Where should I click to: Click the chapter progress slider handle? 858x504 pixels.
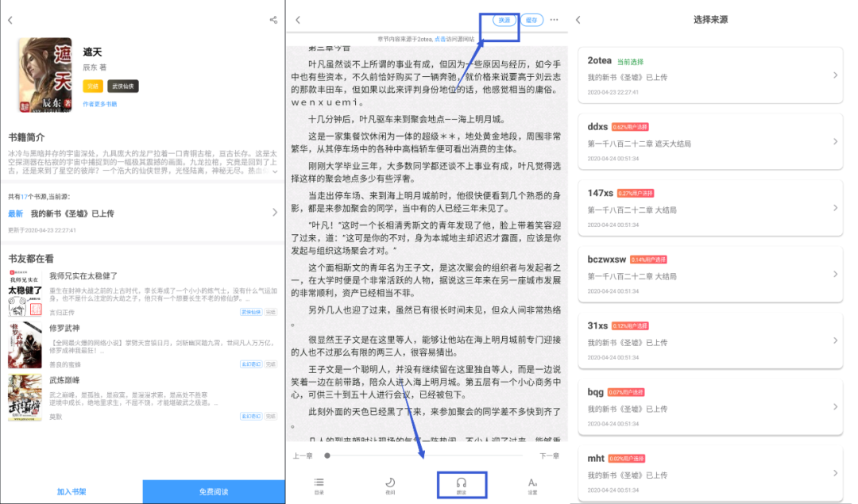pyautogui.click(x=327, y=456)
